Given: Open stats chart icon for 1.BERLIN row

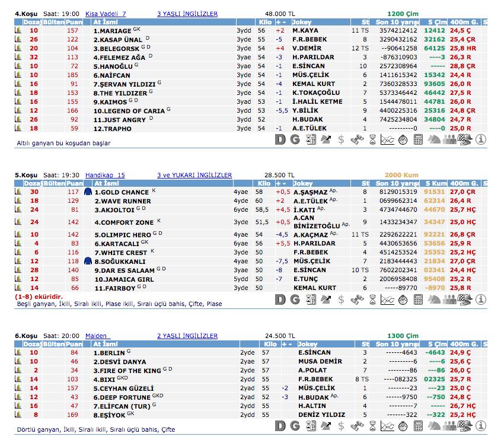Looking at the screenshot, I should 18,352.
